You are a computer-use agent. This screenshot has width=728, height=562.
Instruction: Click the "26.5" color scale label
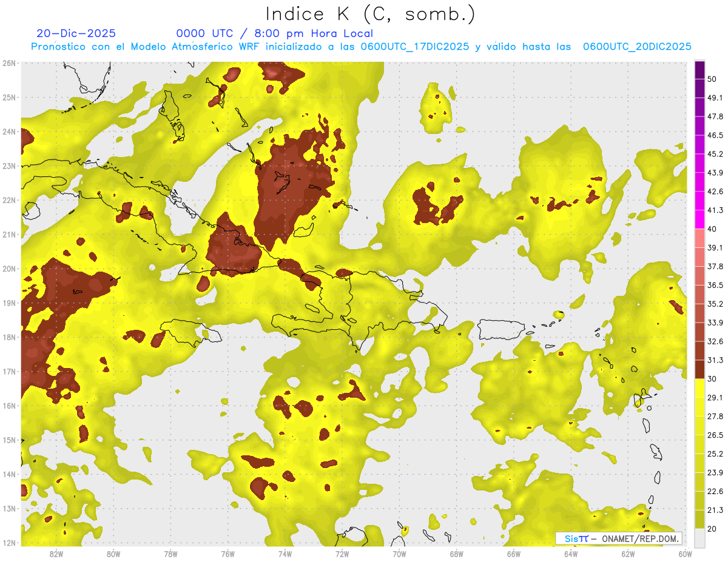715,435
